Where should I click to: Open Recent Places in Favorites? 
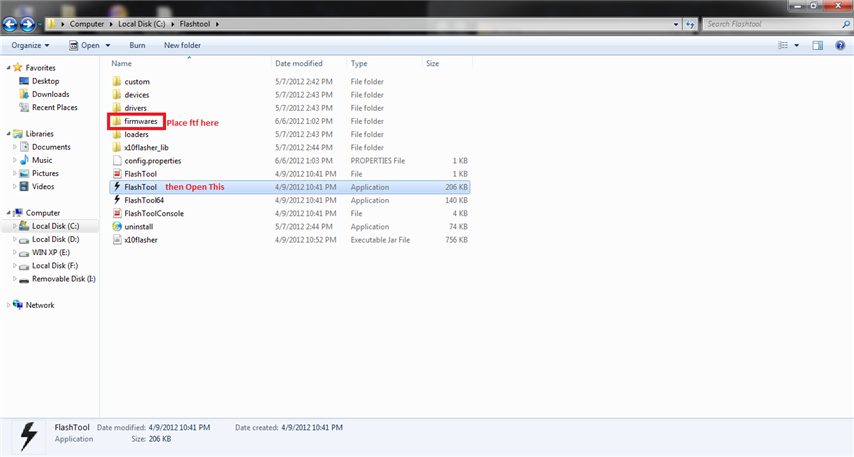54,107
